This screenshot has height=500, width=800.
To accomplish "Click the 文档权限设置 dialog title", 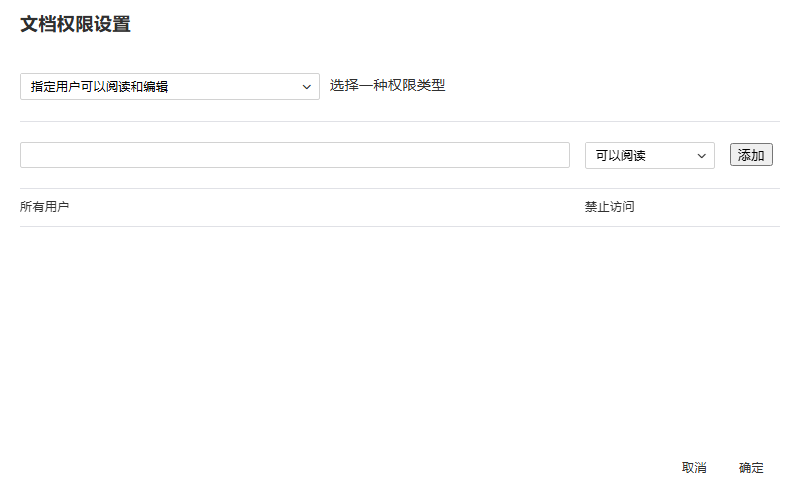I will pyautogui.click(x=75, y=25).
